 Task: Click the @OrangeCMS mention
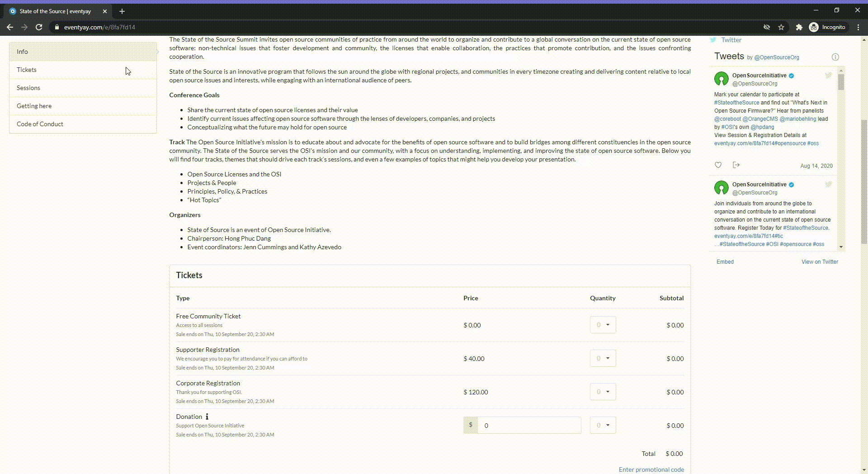760,119
